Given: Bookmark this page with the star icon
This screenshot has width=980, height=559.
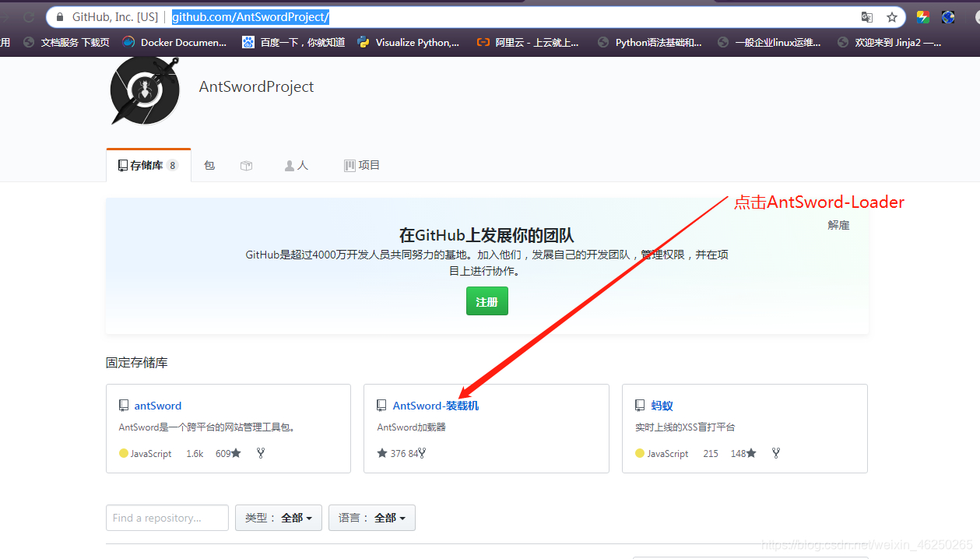Looking at the screenshot, I should point(891,17).
